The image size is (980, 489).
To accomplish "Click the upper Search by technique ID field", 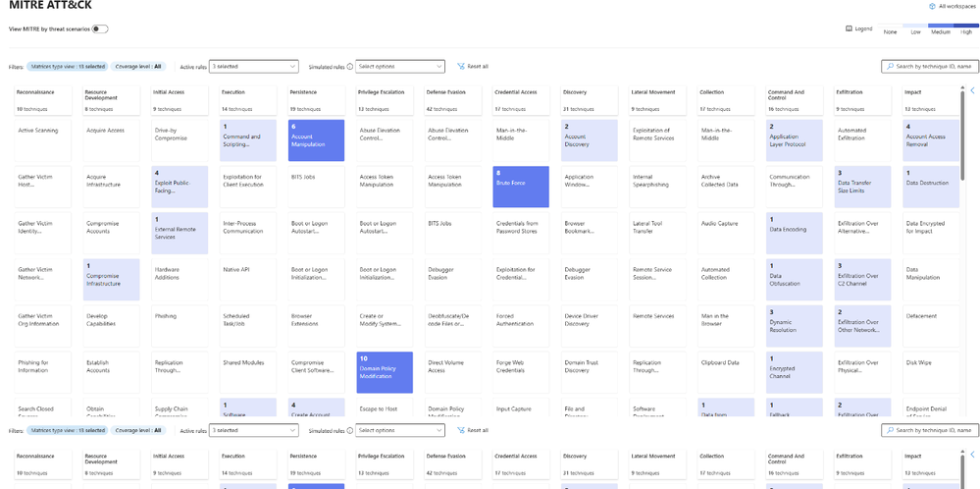I will click(x=930, y=67).
